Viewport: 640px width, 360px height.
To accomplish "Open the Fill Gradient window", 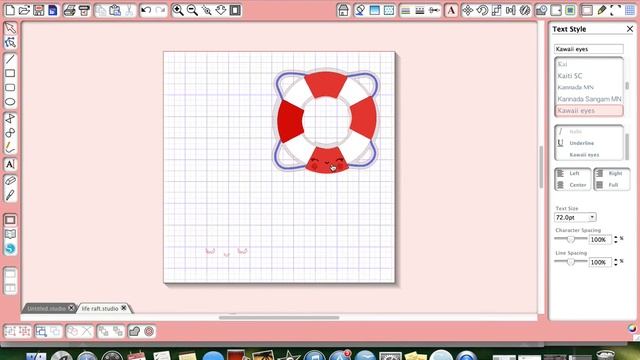I will (374, 10).
